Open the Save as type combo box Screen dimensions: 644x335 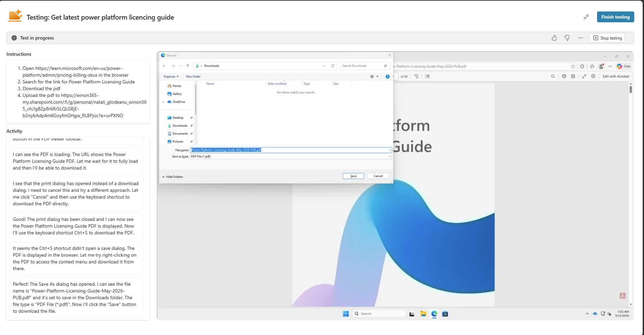291,156
